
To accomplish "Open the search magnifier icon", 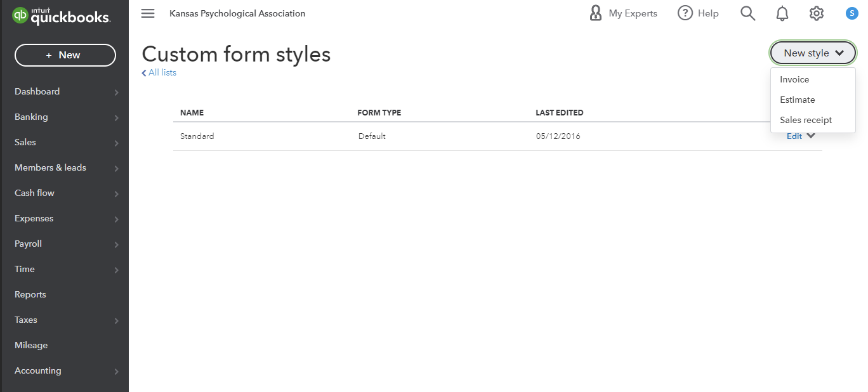I will click(x=748, y=13).
